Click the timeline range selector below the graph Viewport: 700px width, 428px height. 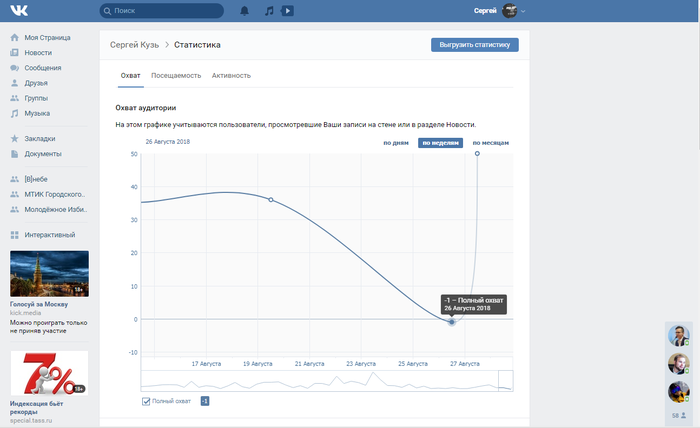(x=326, y=379)
